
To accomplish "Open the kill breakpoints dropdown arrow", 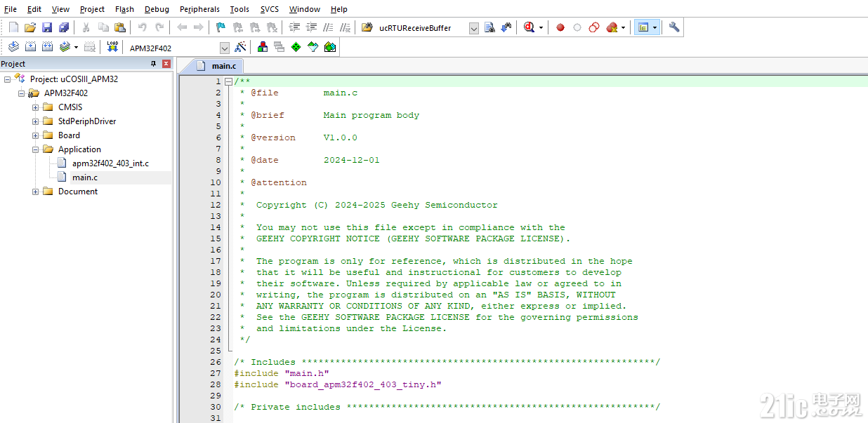I will 623,28.
